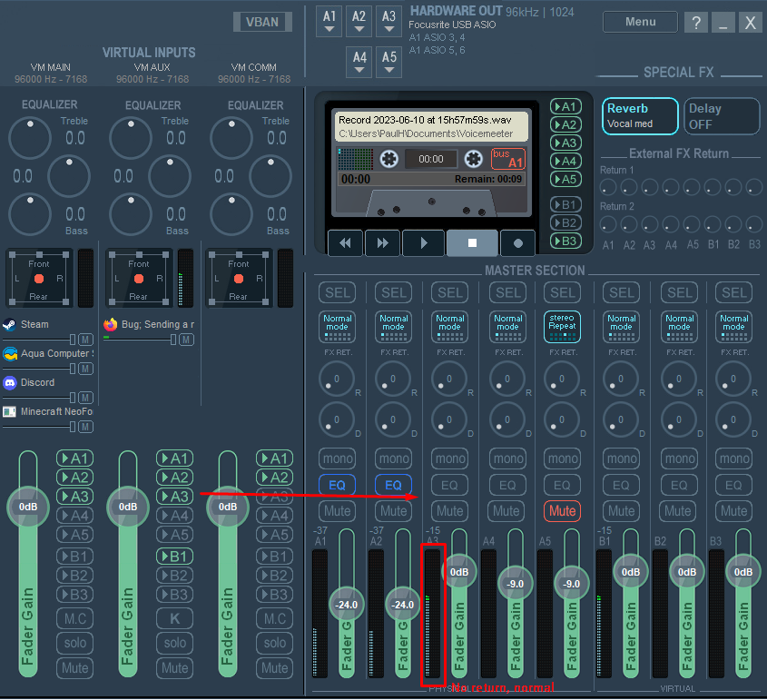Rewind the cassette recorder
Viewport: 767px width, 700px height.
[345, 243]
